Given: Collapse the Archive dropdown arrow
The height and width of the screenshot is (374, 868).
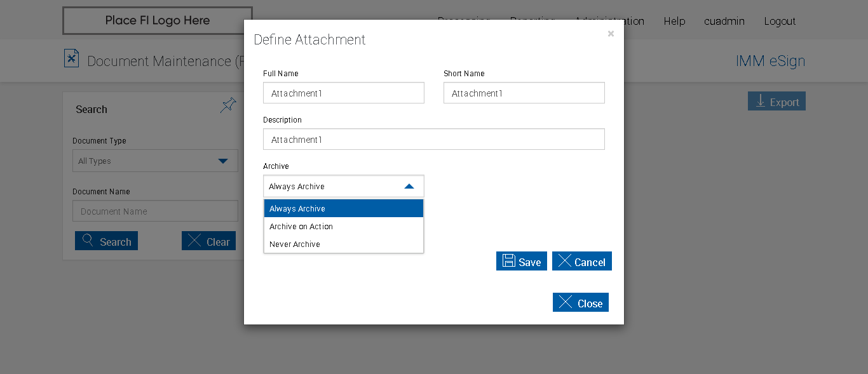Looking at the screenshot, I should [x=409, y=187].
